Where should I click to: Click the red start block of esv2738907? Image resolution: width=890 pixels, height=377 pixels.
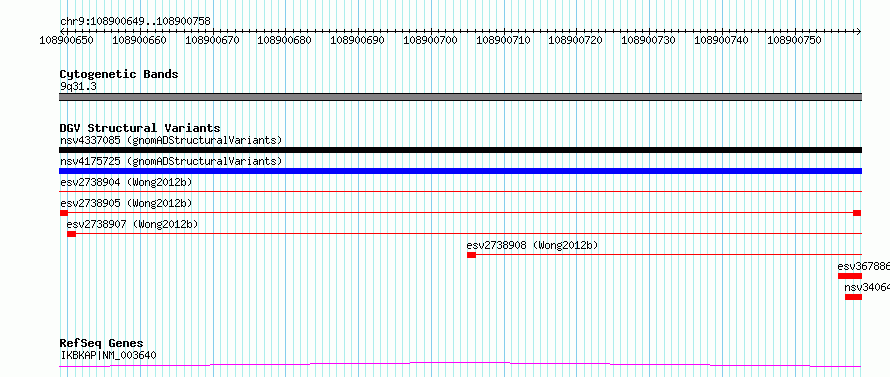[x=71, y=234]
